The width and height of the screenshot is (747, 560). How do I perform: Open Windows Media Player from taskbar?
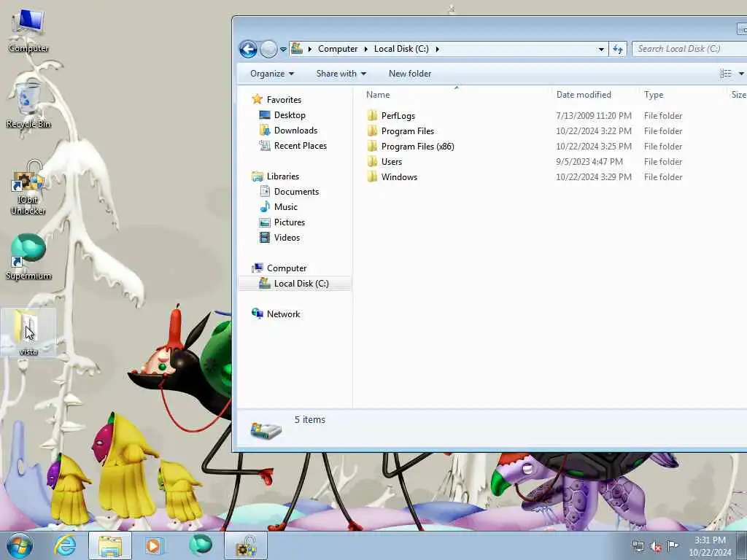tap(154, 545)
